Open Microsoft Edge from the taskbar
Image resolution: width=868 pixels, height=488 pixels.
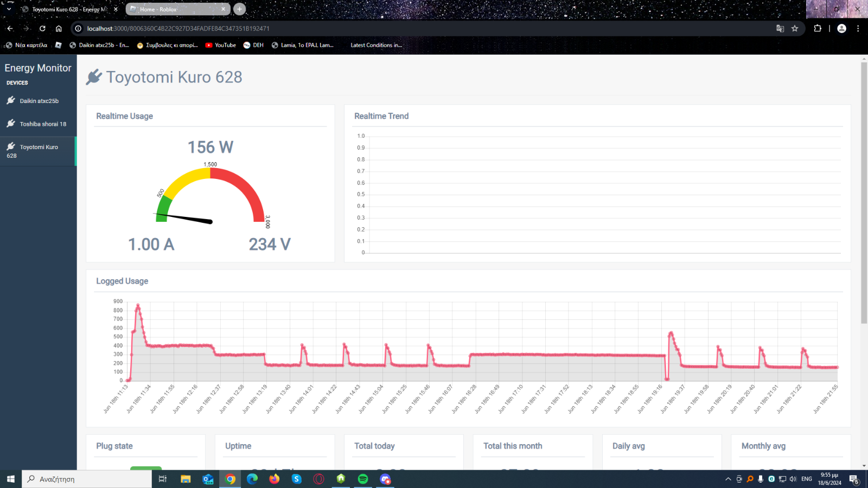[x=252, y=479]
